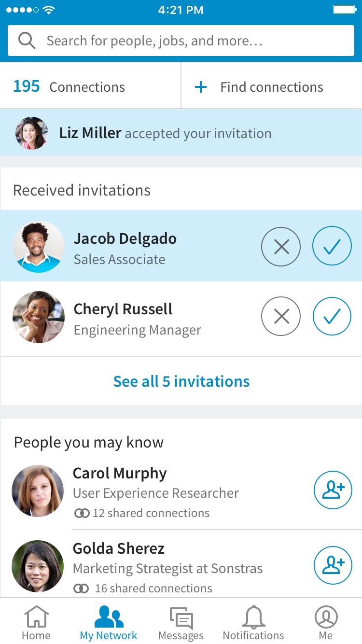Open the Home tab
This screenshot has height=644, width=362.
coord(36,623)
